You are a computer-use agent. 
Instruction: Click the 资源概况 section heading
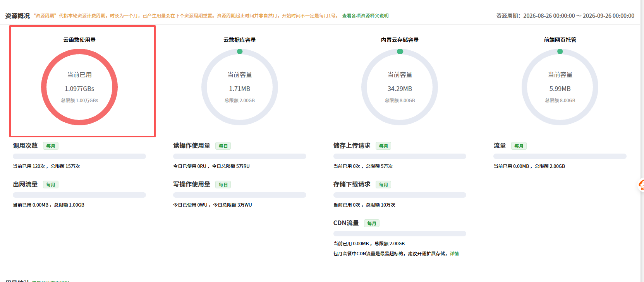[17, 16]
